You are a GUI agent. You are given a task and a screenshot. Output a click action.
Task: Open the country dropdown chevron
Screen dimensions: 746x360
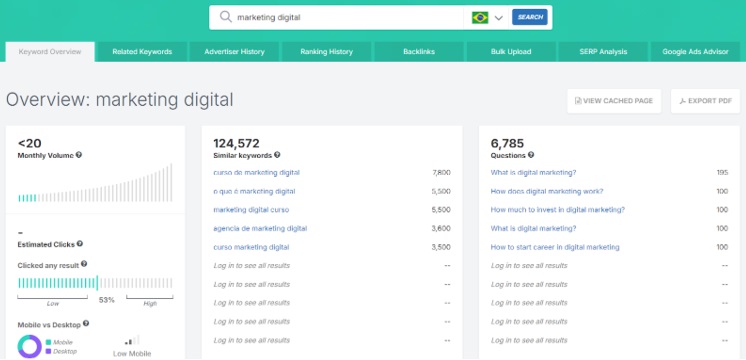(499, 18)
